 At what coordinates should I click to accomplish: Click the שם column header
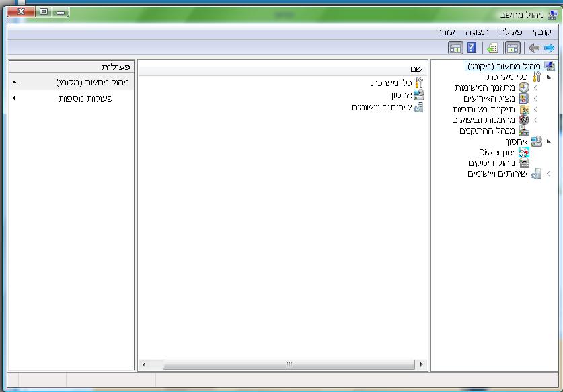(x=283, y=69)
